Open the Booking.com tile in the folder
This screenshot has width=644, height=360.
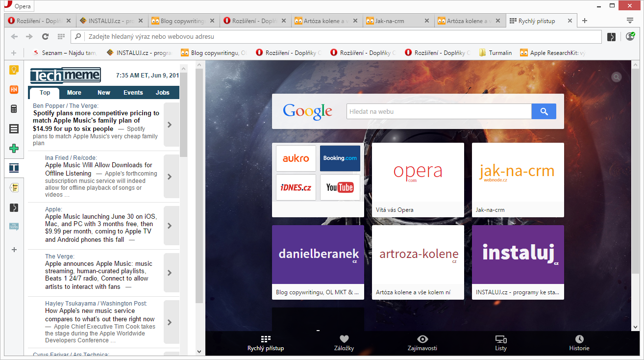pyautogui.click(x=340, y=158)
